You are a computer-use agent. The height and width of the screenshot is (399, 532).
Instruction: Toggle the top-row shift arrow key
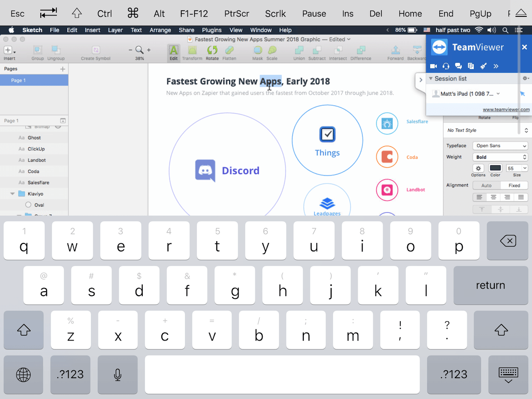[77, 13]
